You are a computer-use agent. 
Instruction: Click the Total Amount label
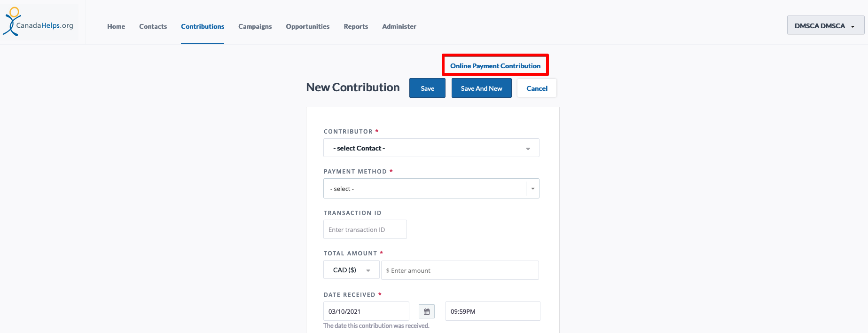click(351, 254)
